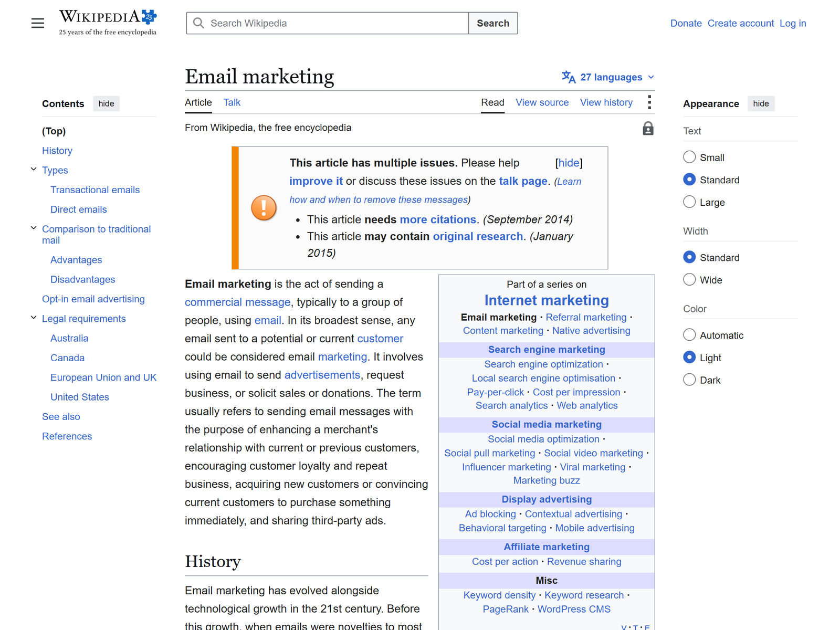Select Small text size
Image resolution: width=840 pixels, height=630 pixels.
[689, 157]
